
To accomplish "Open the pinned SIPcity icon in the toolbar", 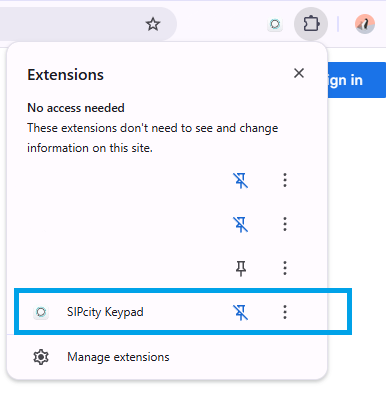I will [x=275, y=24].
